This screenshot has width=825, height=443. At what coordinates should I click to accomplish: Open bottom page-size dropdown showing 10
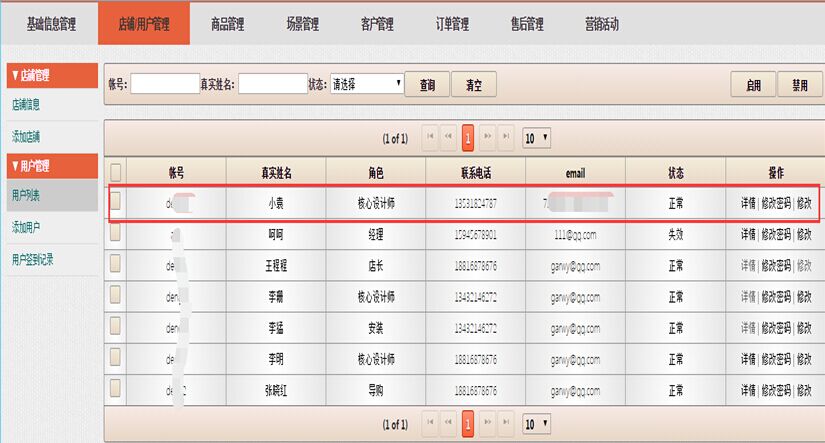(537, 424)
